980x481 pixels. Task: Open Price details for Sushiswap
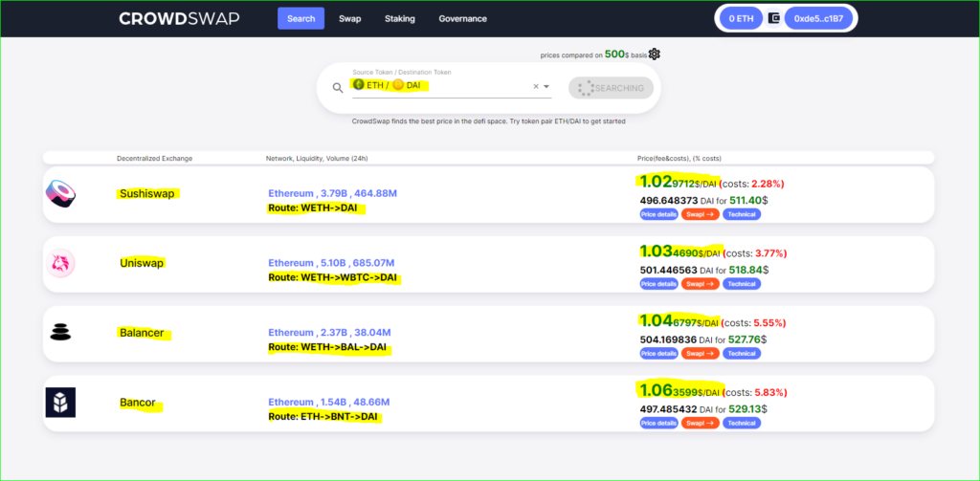click(x=658, y=214)
